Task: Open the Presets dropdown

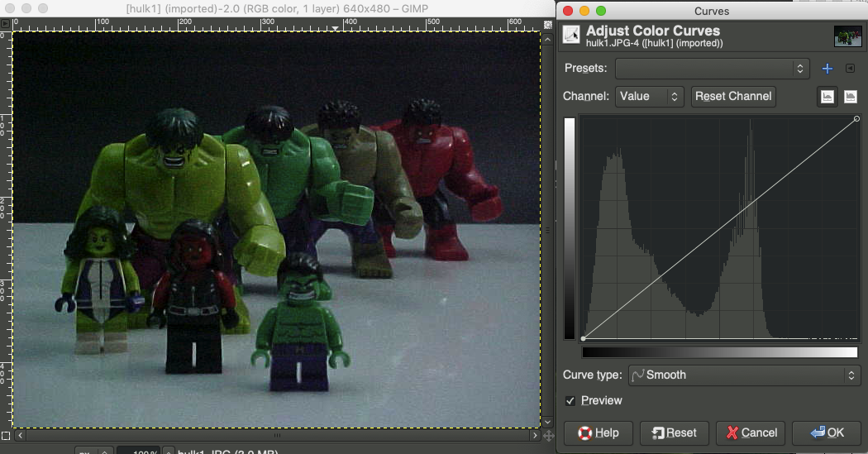Action: coord(712,69)
